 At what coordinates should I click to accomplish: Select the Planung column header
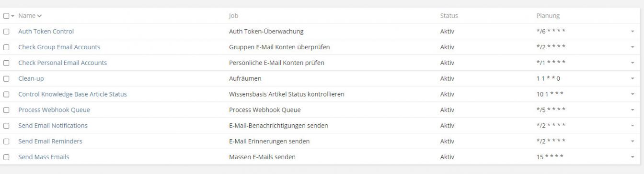click(x=548, y=16)
